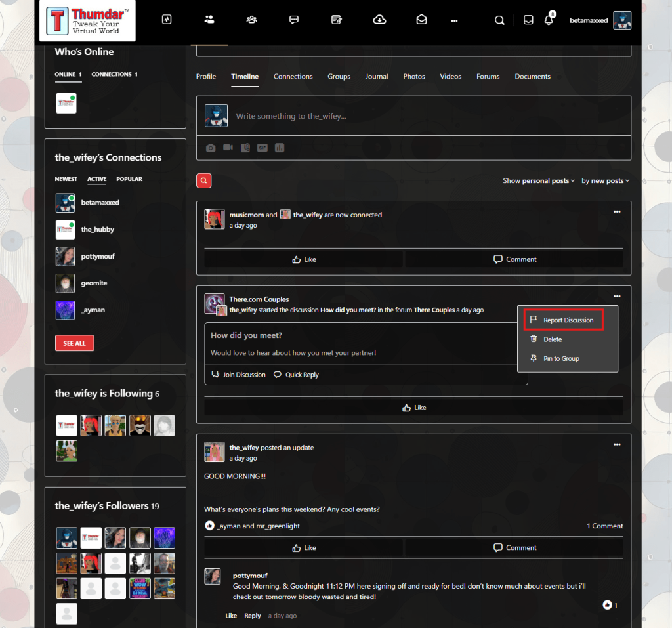672x628 pixels.
Task: Select ACTIVE filter in Connections widget
Action: point(97,179)
